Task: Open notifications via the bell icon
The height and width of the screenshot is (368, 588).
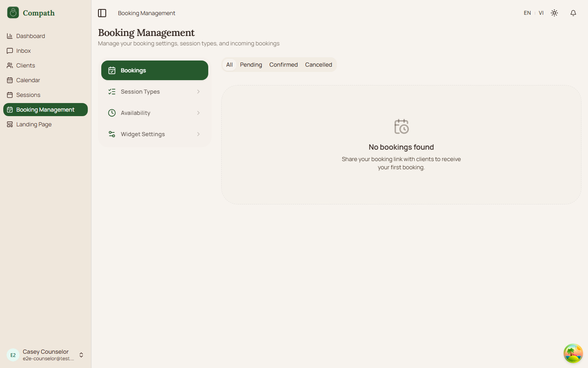Action: [573, 13]
